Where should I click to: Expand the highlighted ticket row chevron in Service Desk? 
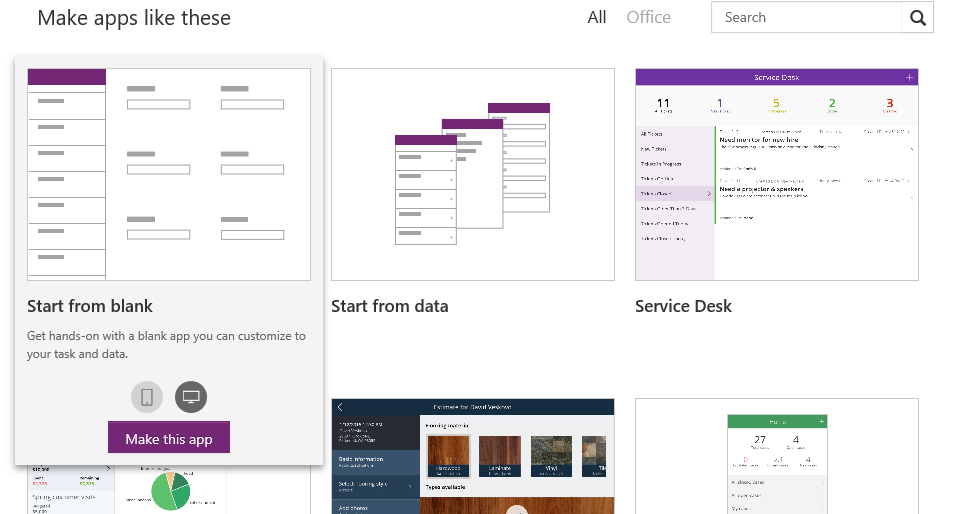pyautogui.click(x=708, y=192)
